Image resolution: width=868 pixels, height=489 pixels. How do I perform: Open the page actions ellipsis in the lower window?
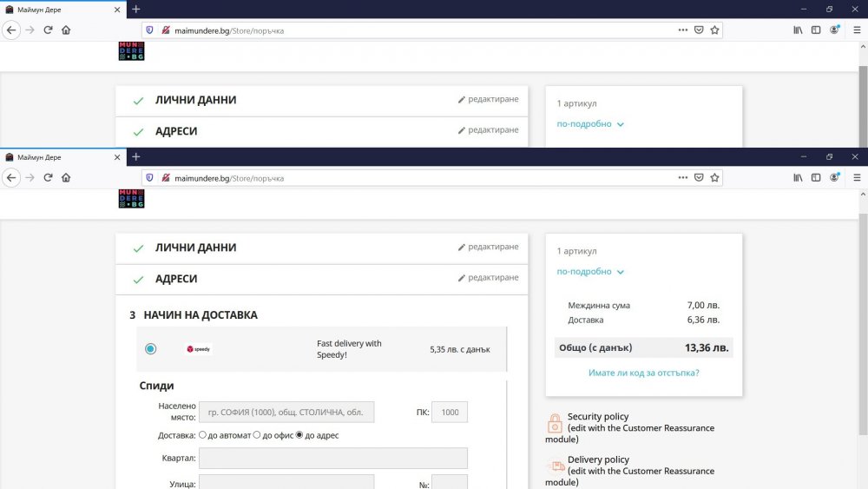tap(683, 178)
